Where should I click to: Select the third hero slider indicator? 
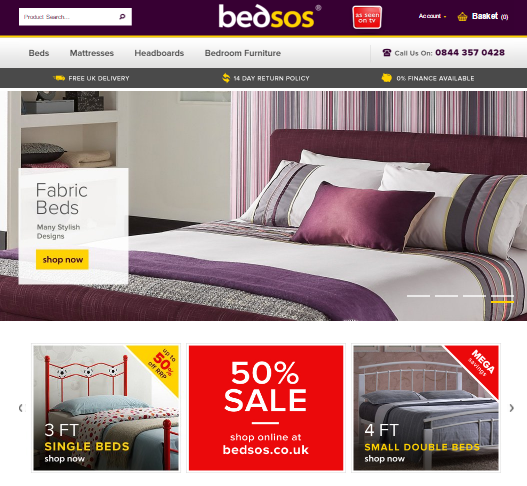474,296
